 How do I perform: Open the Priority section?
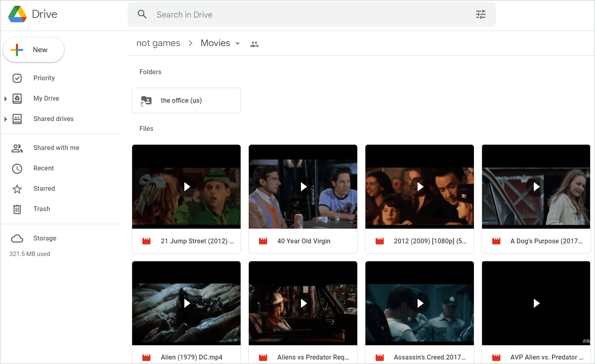[x=44, y=78]
